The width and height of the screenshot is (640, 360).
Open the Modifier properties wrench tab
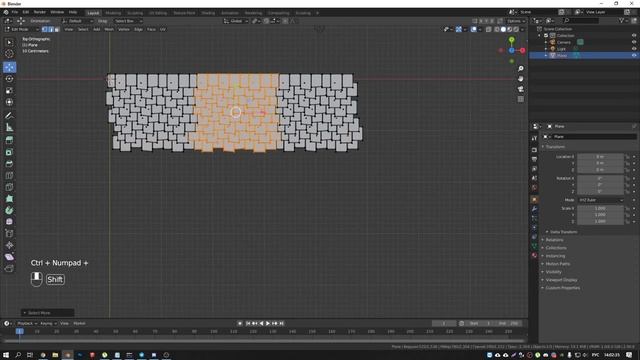click(x=534, y=209)
